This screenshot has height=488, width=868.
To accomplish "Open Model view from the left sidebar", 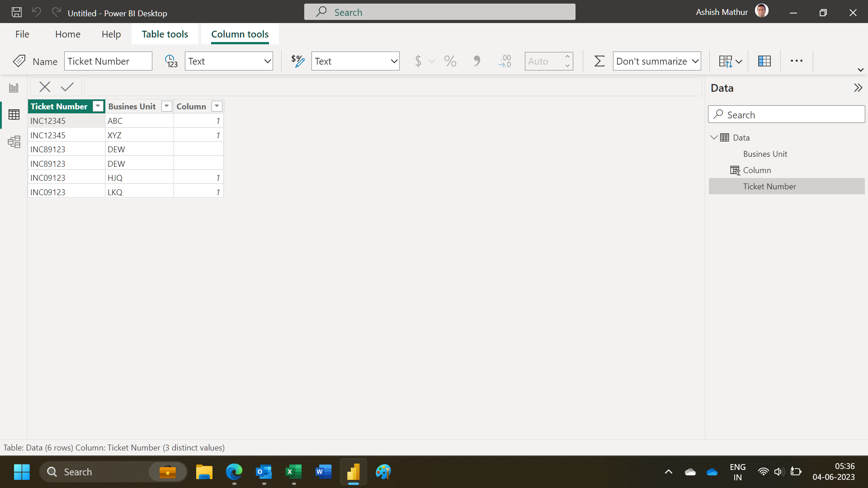I will tap(14, 142).
